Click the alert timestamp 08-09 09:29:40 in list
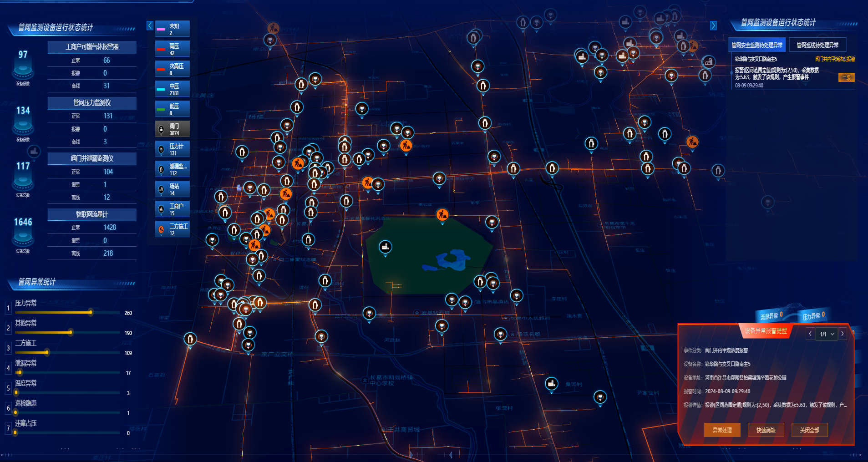Screen dimensions: 868x462 tap(749, 86)
